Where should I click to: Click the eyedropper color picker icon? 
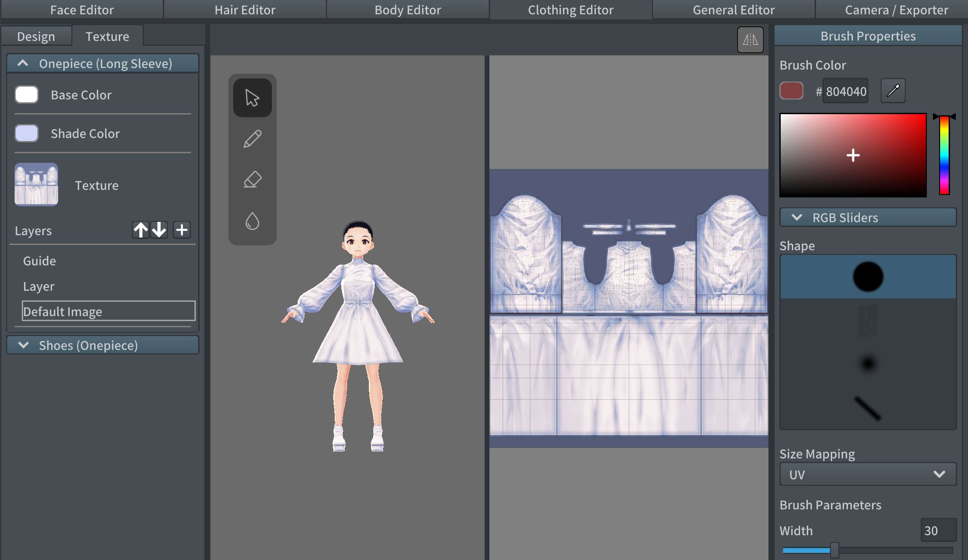893,91
